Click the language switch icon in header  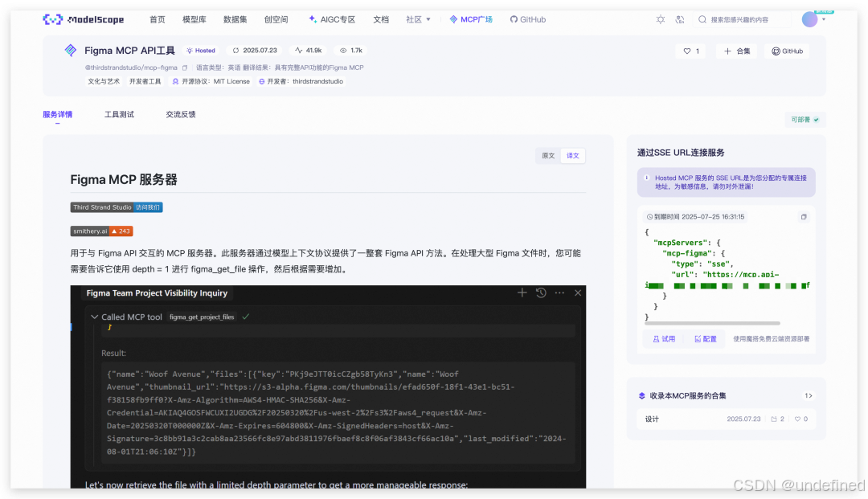680,19
